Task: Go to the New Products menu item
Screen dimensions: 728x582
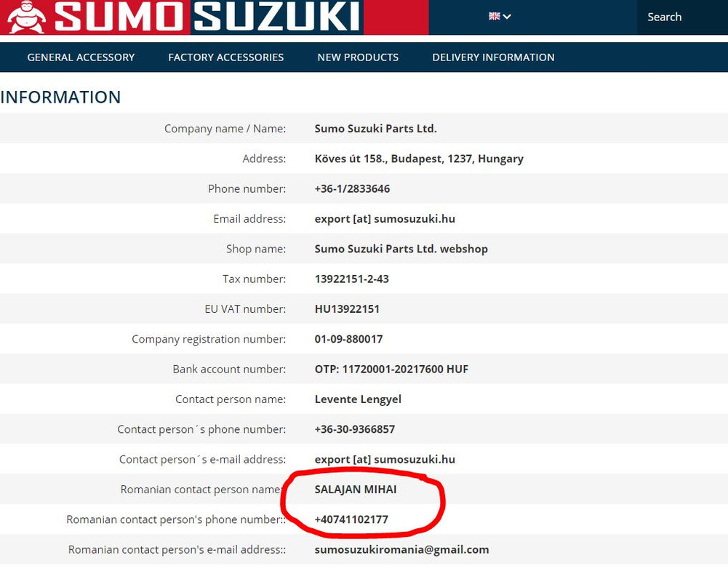Action: (358, 57)
